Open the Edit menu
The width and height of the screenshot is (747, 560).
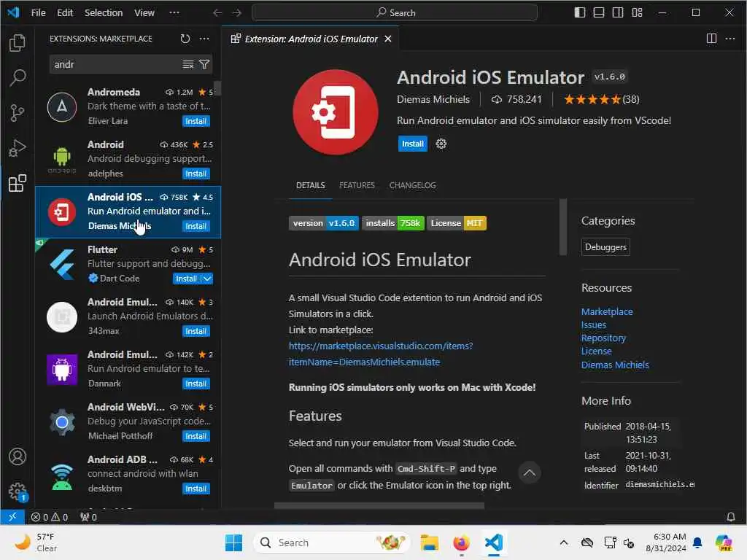(65, 13)
